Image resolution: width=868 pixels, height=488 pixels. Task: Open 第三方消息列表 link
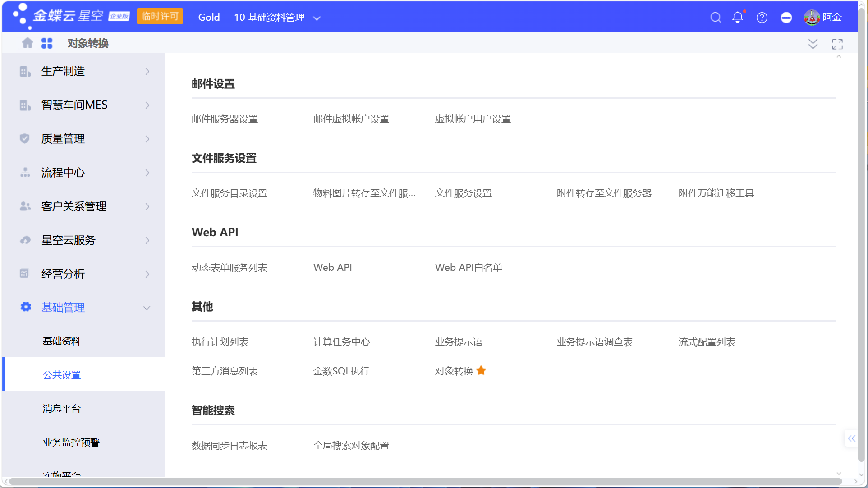pos(225,371)
